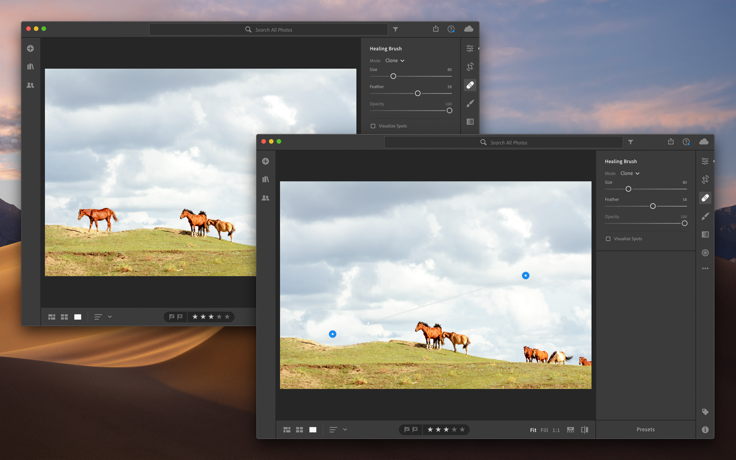Select Radial Gradient tool in front window
This screenshot has height=460, width=736.
point(705,253)
